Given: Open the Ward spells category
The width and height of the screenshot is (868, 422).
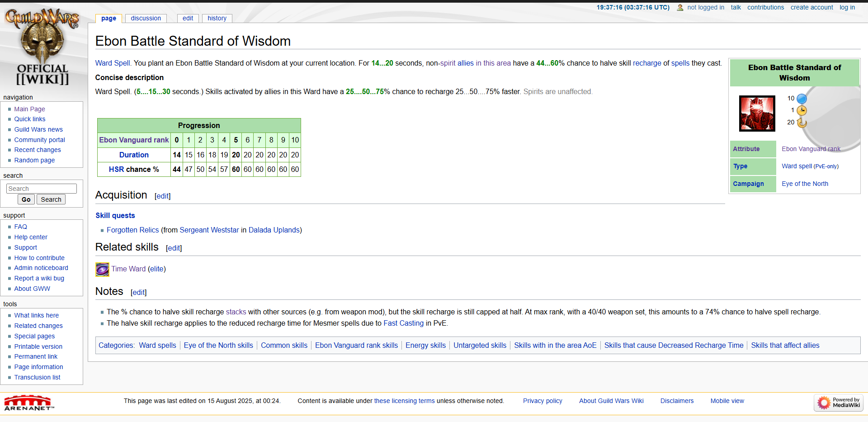Looking at the screenshot, I should click(158, 346).
